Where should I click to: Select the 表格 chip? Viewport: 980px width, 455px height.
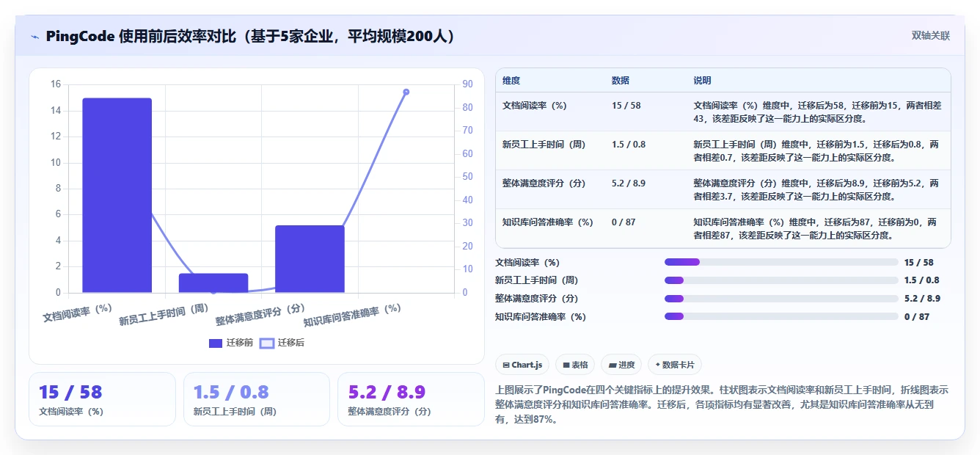pos(574,365)
